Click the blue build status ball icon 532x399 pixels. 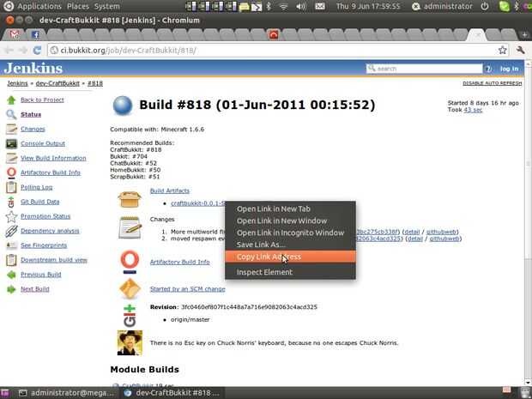[123, 106]
